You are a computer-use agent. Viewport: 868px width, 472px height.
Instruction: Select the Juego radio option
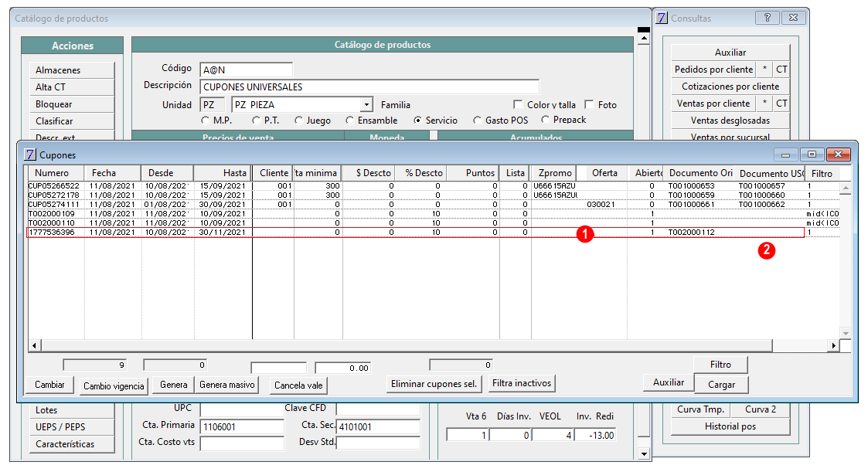[299, 120]
